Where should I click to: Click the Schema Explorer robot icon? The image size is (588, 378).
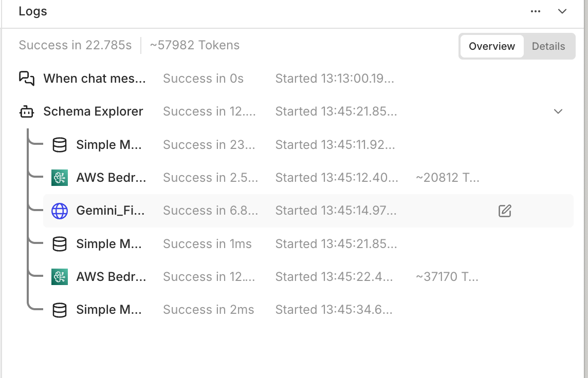tap(27, 111)
